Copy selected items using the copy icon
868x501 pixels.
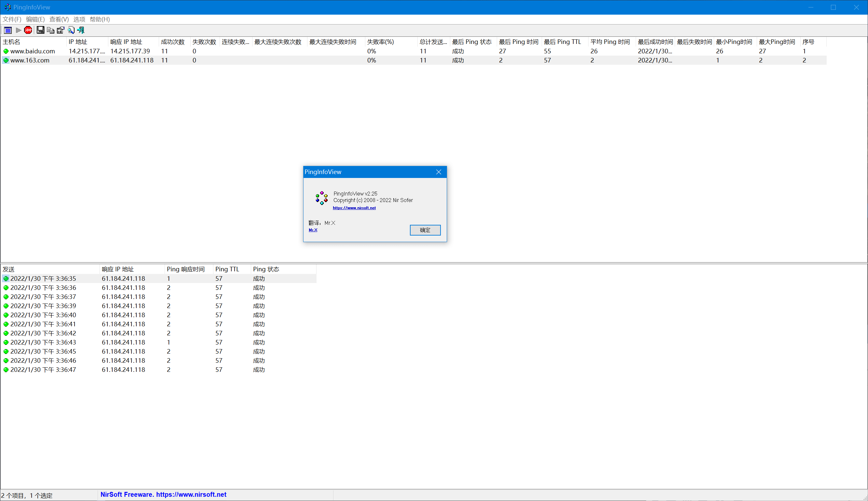point(50,30)
